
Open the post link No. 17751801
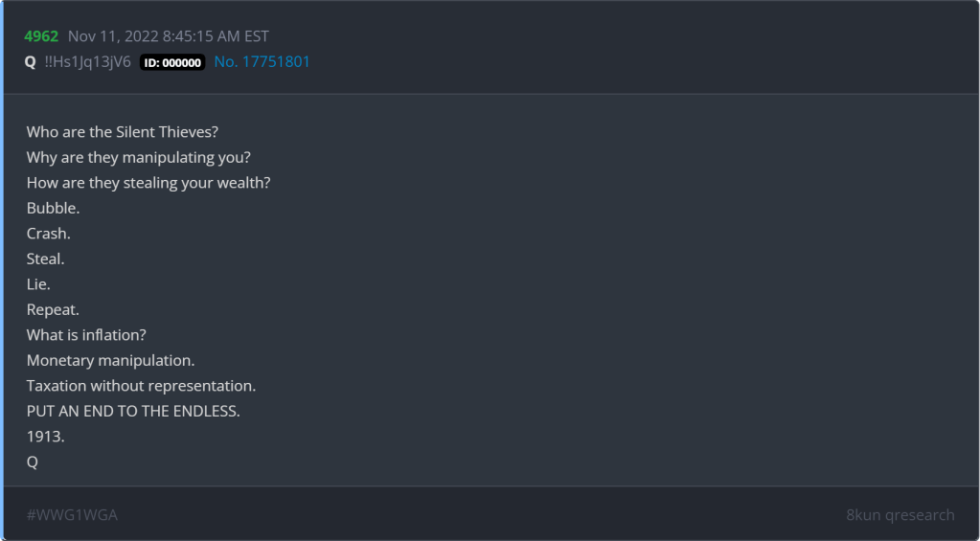tap(262, 62)
